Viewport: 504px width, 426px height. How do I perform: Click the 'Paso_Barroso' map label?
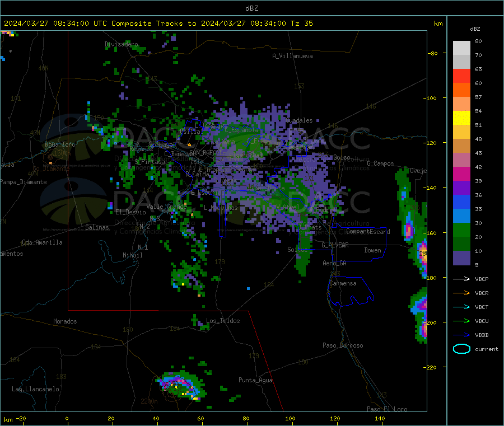343,345
